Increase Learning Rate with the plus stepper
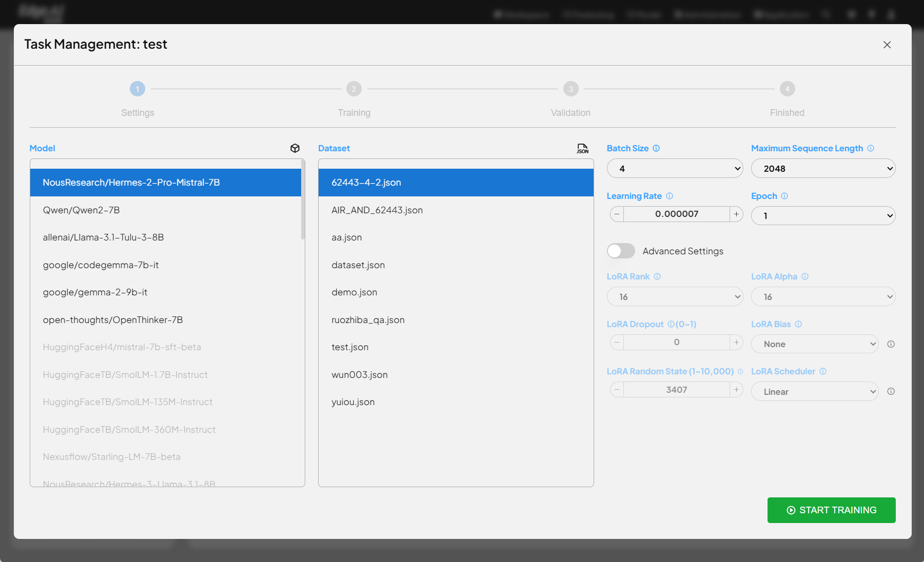 736,214
